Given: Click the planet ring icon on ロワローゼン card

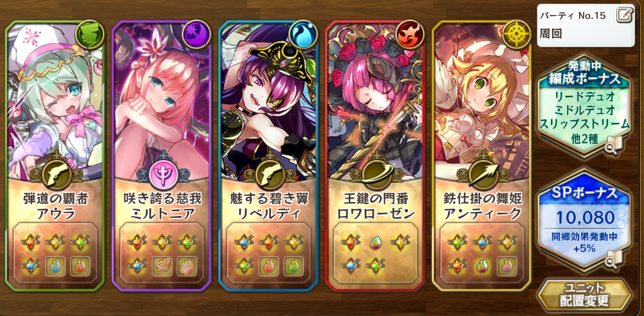Looking at the screenshot, I should [x=375, y=176].
